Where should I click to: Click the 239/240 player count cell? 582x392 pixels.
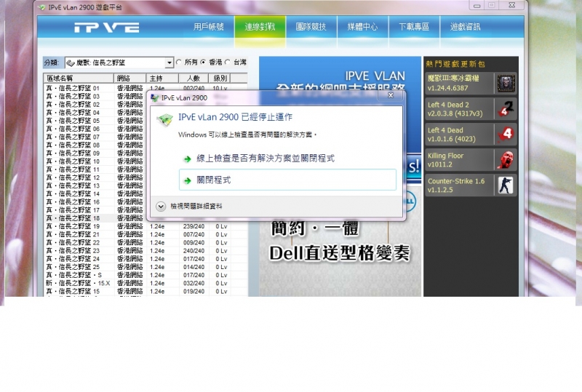point(194,226)
